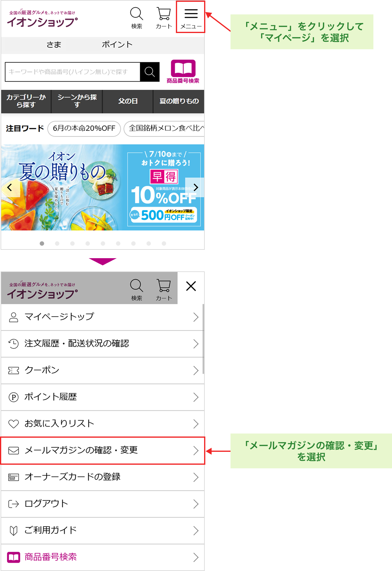
Task: Click the 検索 icon in lower greyed header
Action: [137, 290]
